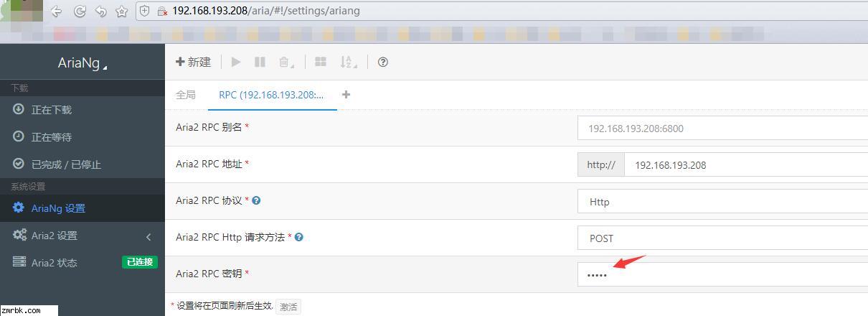The height and width of the screenshot is (316, 868).
Task: Click the shield security icon in address bar
Action: point(144,11)
